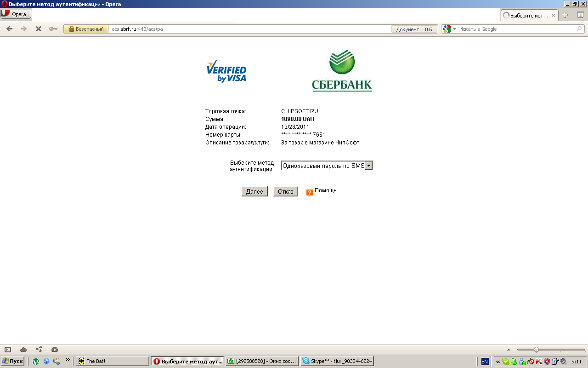Click 'За товар в магазине ЧипСофт' text

click(x=320, y=143)
